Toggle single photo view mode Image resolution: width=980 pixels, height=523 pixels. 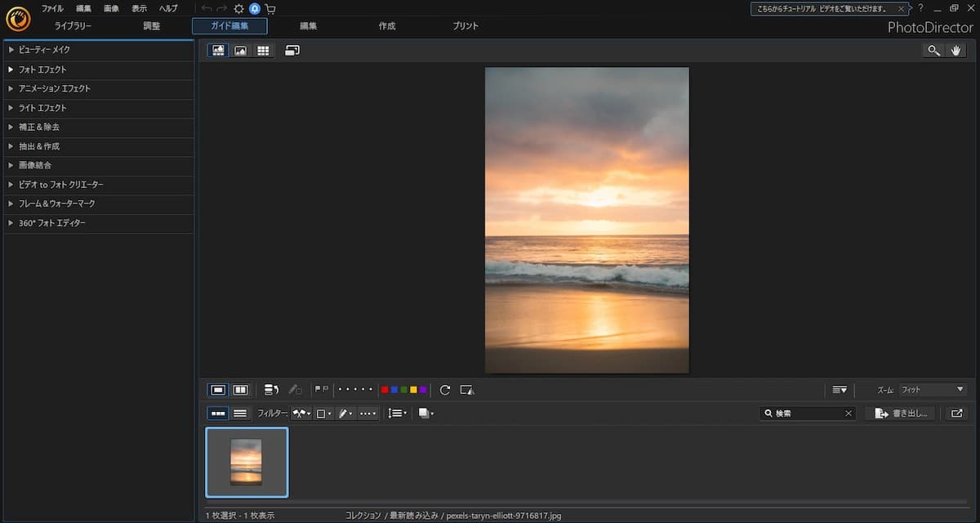tap(218, 390)
